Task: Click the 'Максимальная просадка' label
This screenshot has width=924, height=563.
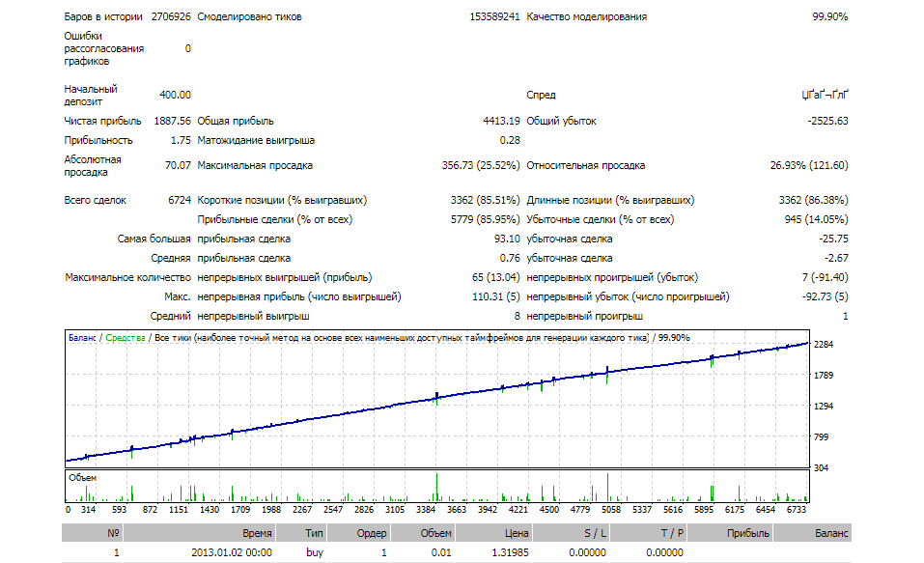Action: click(x=255, y=165)
